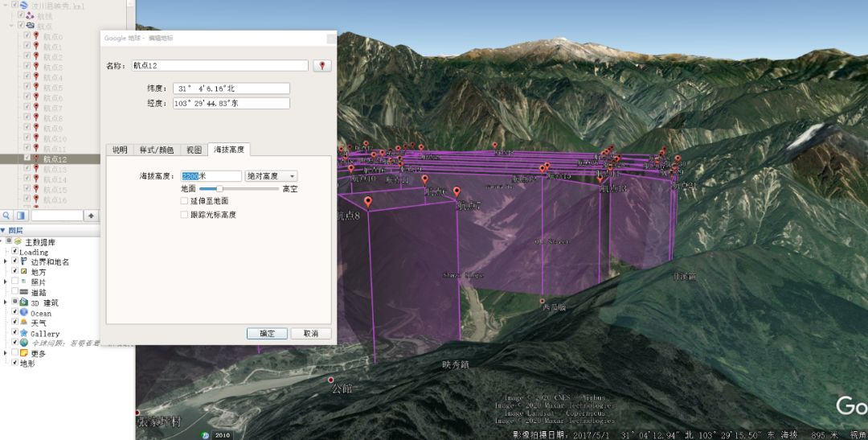Click the 确定 button
The width and height of the screenshot is (868, 440).
(267, 333)
